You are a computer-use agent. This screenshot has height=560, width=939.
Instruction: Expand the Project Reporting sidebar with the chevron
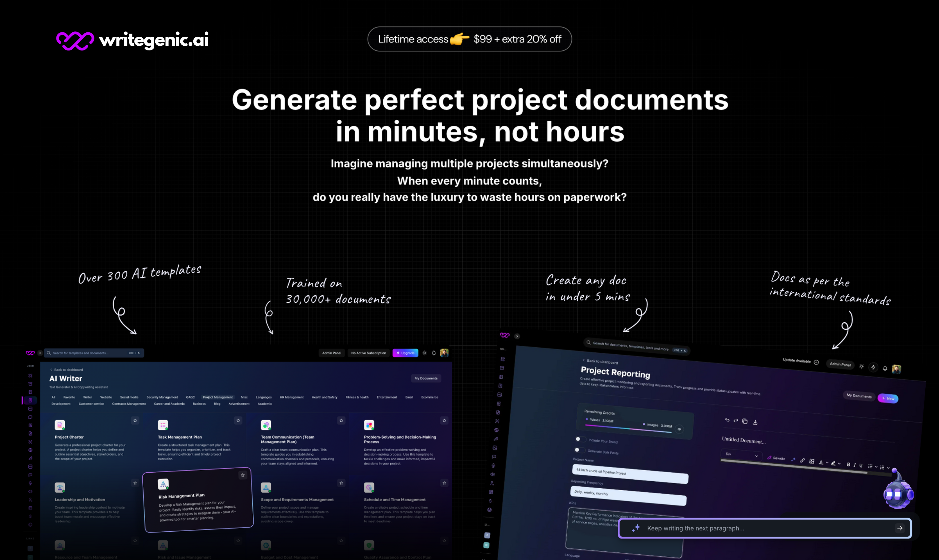tap(517, 336)
